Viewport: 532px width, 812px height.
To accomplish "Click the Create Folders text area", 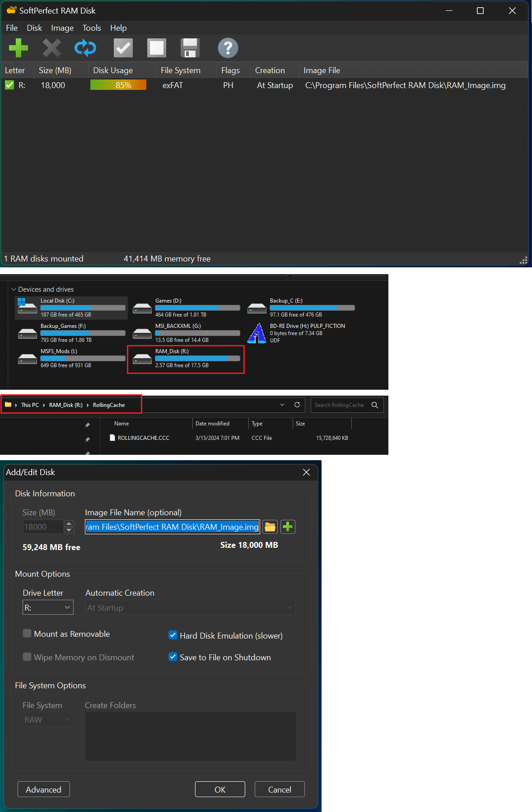I will 190,736.
